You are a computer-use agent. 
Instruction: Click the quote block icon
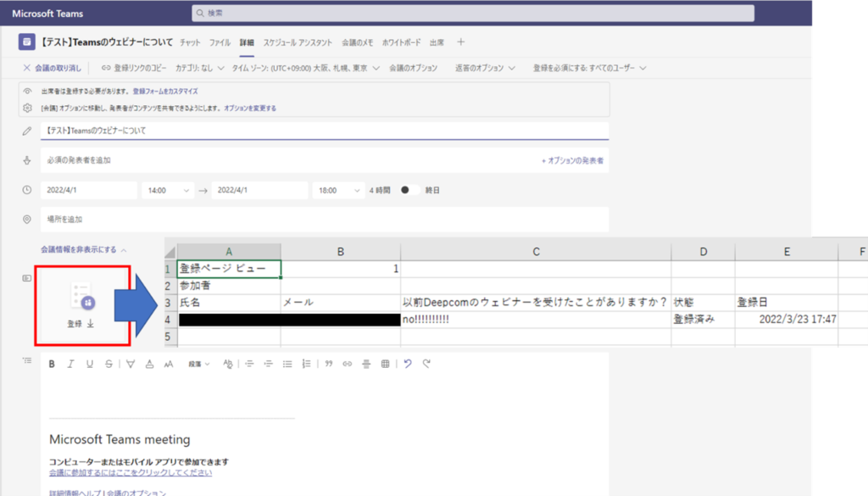[x=328, y=364]
